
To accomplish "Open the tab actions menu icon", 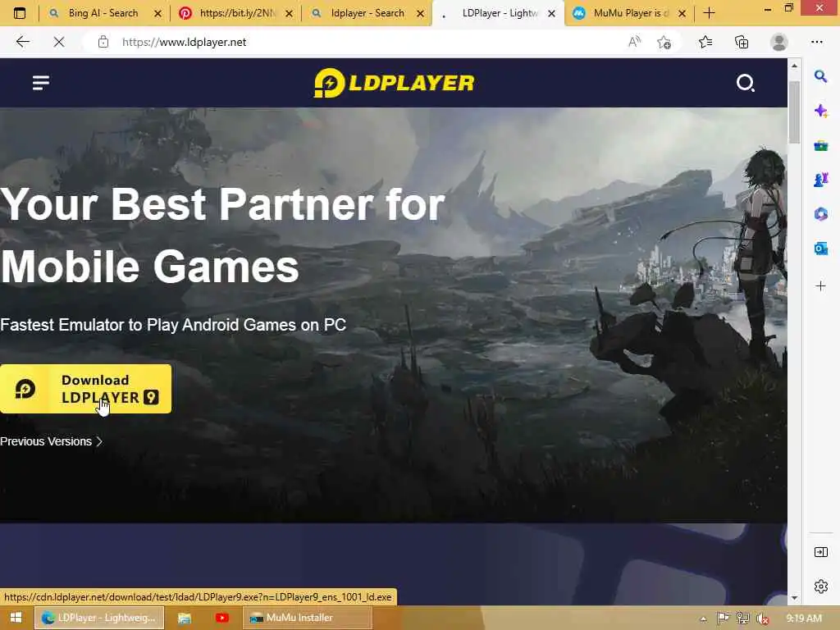I will [20, 13].
